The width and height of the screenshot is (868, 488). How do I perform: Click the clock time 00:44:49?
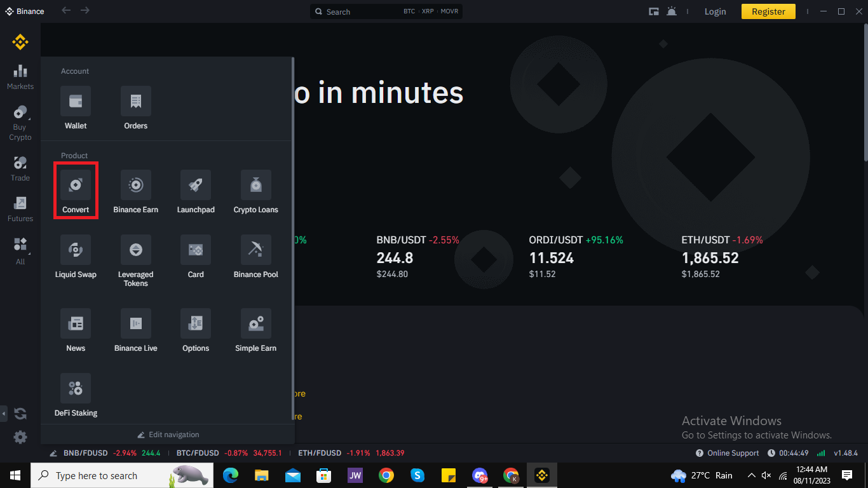[788, 453]
